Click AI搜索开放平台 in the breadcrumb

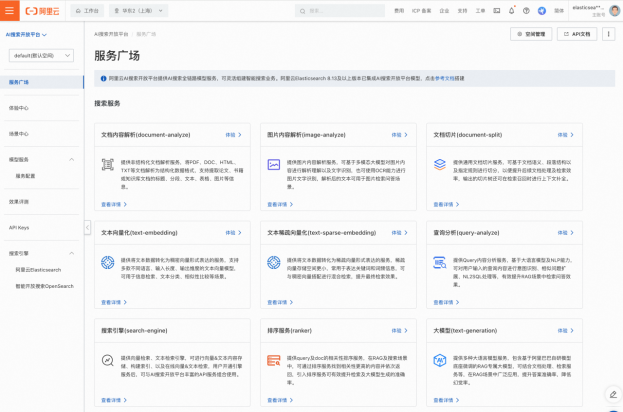click(111, 34)
